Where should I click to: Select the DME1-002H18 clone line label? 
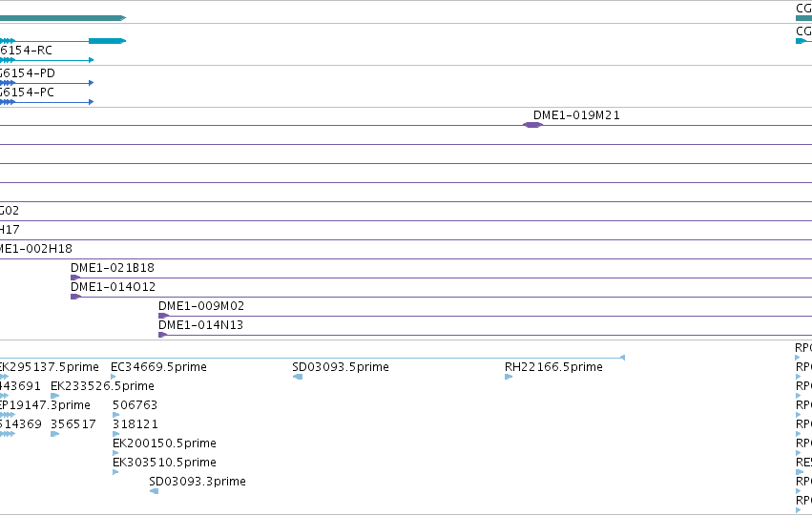click(x=35, y=249)
